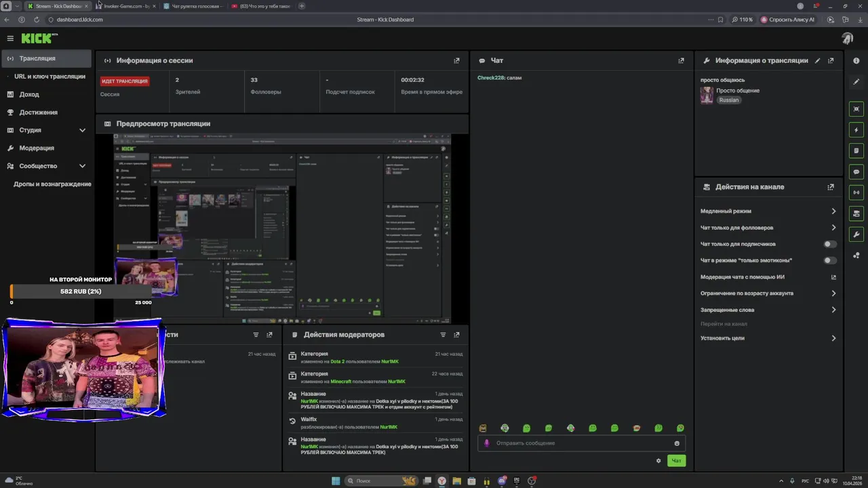Click ИДЕТ ТРАНСЛЯЦИЯ live status badge

coord(125,81)
